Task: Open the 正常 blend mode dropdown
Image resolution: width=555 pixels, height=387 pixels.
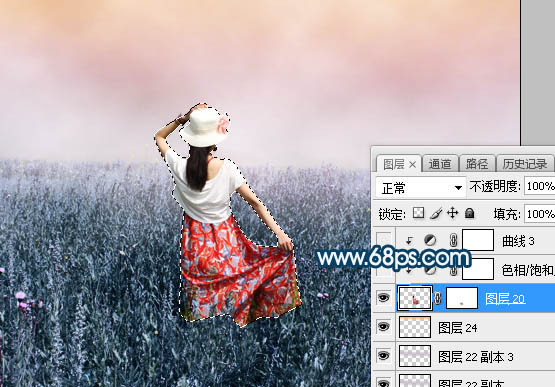Action: (421, 188)
